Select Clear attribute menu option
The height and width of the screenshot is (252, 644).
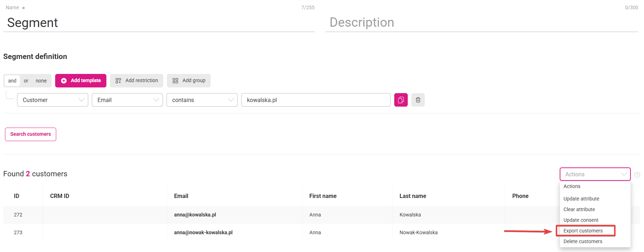(x=579, y=209)
